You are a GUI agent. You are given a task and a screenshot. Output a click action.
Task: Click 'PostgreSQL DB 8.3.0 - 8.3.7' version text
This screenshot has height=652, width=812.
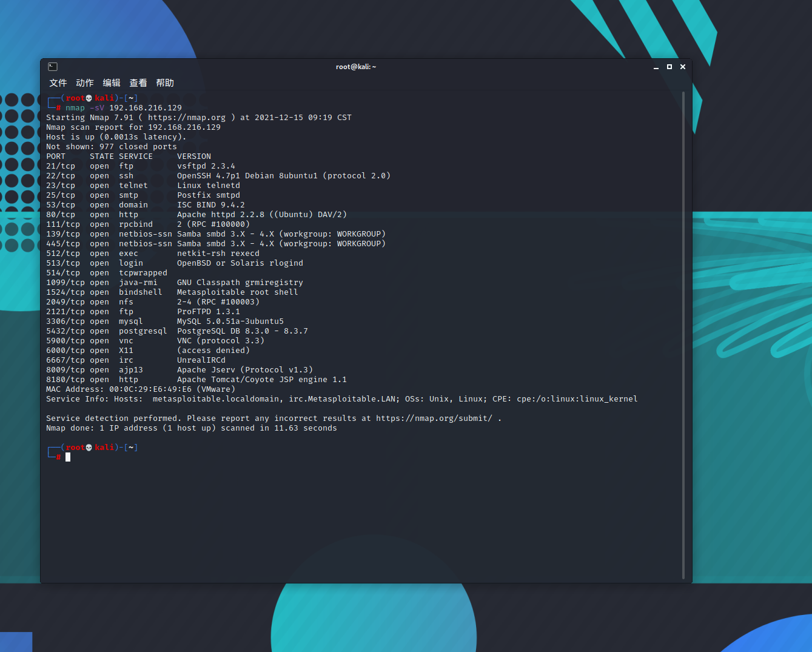point(243,331)
